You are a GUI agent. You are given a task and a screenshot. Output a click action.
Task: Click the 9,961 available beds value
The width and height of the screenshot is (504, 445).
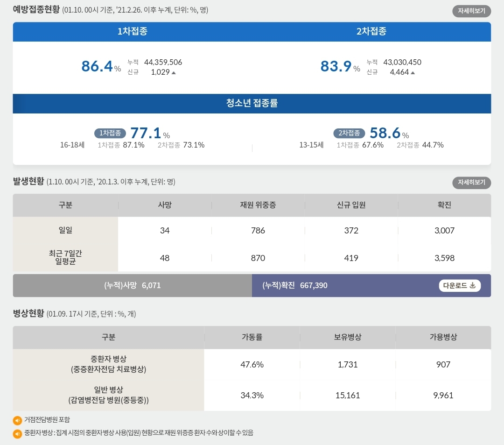pos(443,396)
